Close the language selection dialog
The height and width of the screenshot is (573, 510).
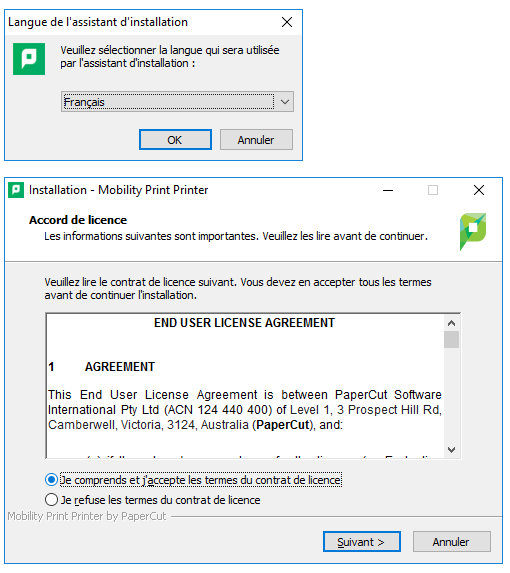(287, 22)
